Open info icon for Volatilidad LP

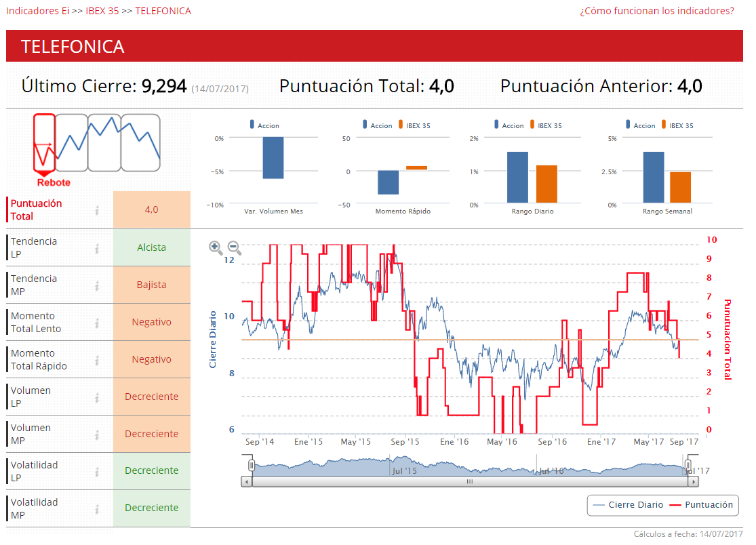(x=97, y=472)
